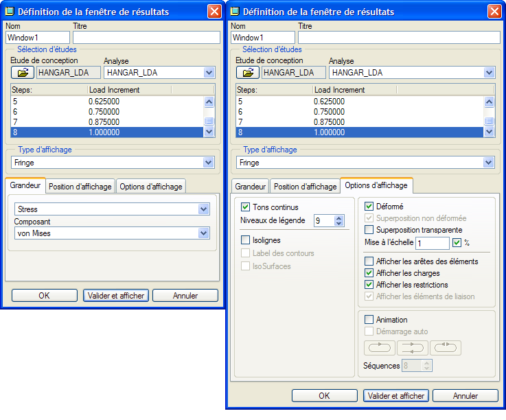This screenshot has width=506, height=420.
Task: Click Annuler in the left dialog
Action: (x=185, y=296)
